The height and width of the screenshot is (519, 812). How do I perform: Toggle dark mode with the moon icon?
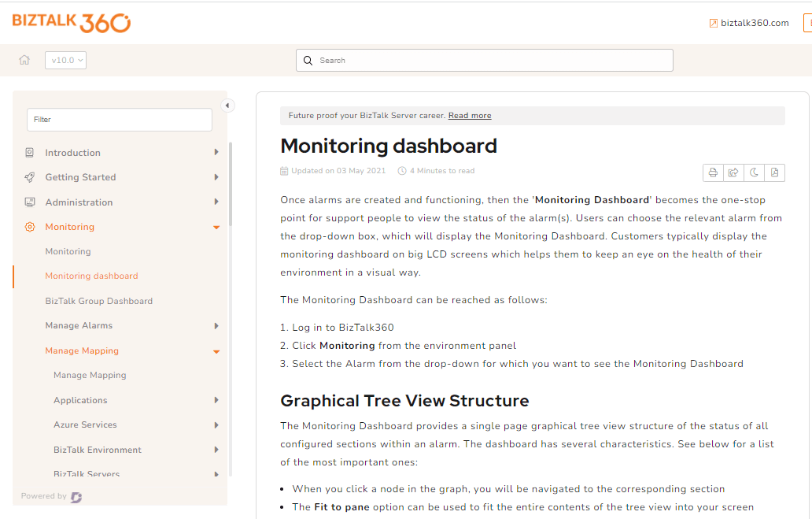(x=755, y=172)
